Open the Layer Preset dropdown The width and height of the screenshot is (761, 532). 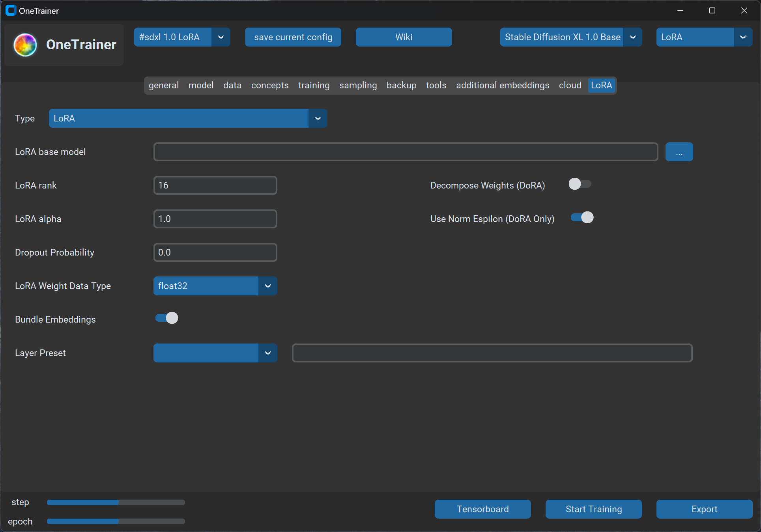[215, 353]
